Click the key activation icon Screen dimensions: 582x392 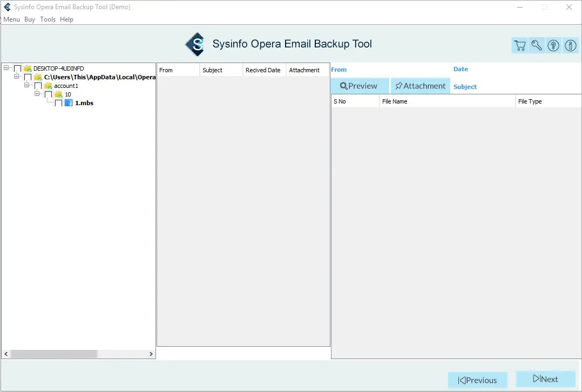click(537, 46)
